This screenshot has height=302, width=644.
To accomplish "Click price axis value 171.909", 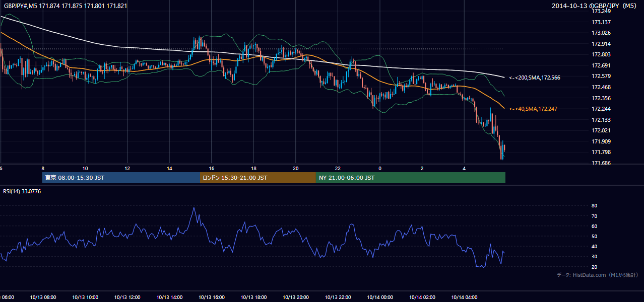I will coord(601,141).
